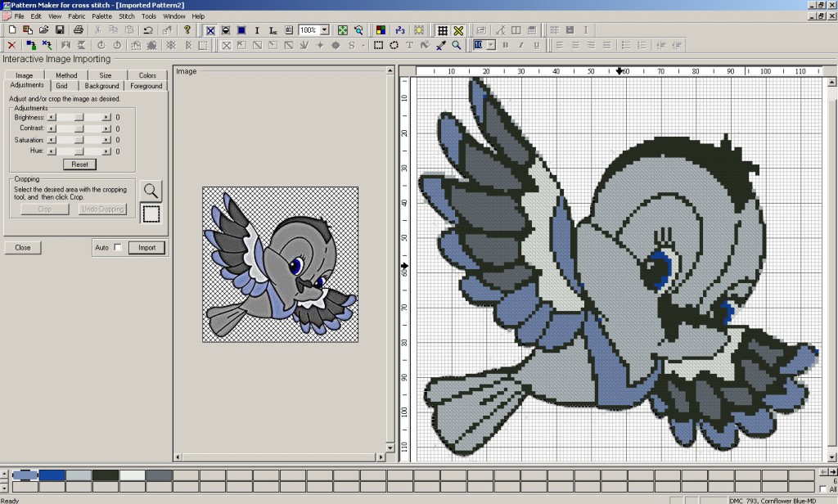Click the magnifier button in the import panel
Viewport: 838px width, 504px height.
click(x=151, y=191)
